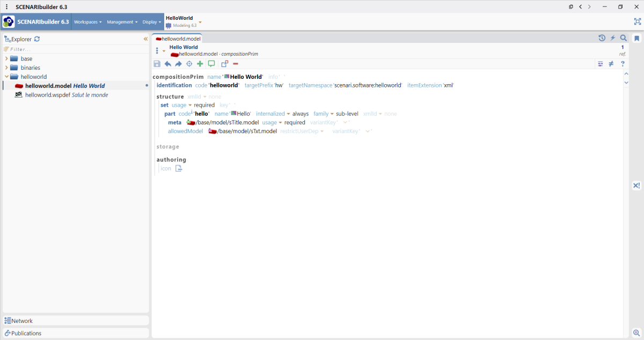The image size is (644, 340).
Task: Click the Undo arrow in the editor toolbar
Action: pos(167,64)
